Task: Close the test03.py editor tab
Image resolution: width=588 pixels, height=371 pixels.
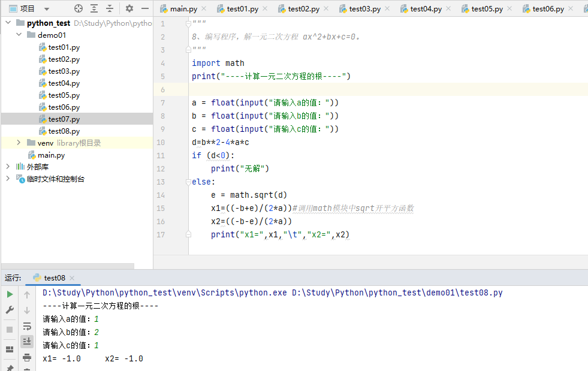Action: (x=387, y=8)
